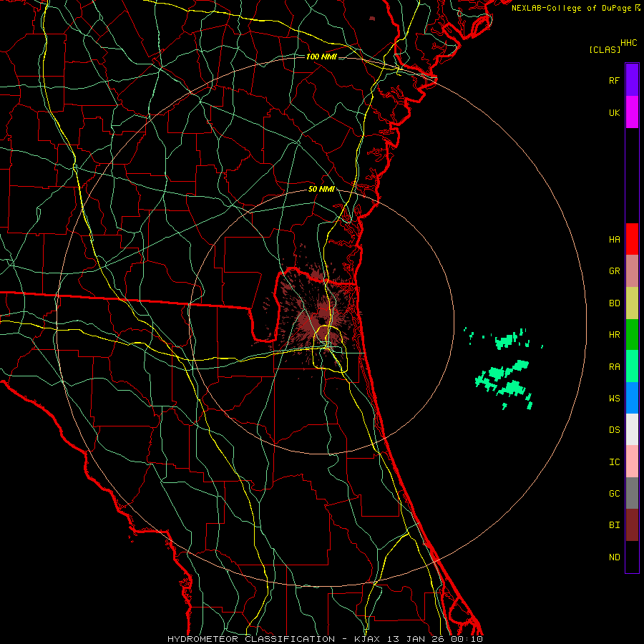Click the GC legend label
The image size is (644, 644).
[x=614, y=494]
